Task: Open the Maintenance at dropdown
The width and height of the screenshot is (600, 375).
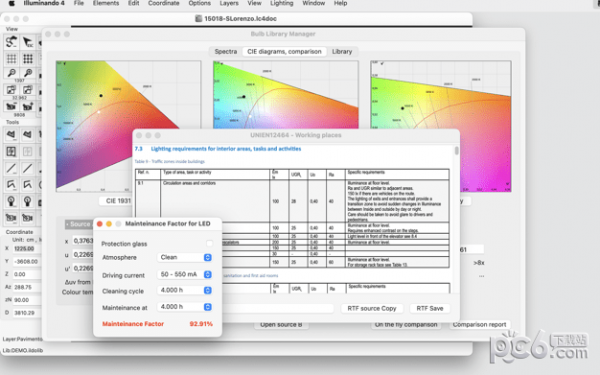Action: [184, 307]
